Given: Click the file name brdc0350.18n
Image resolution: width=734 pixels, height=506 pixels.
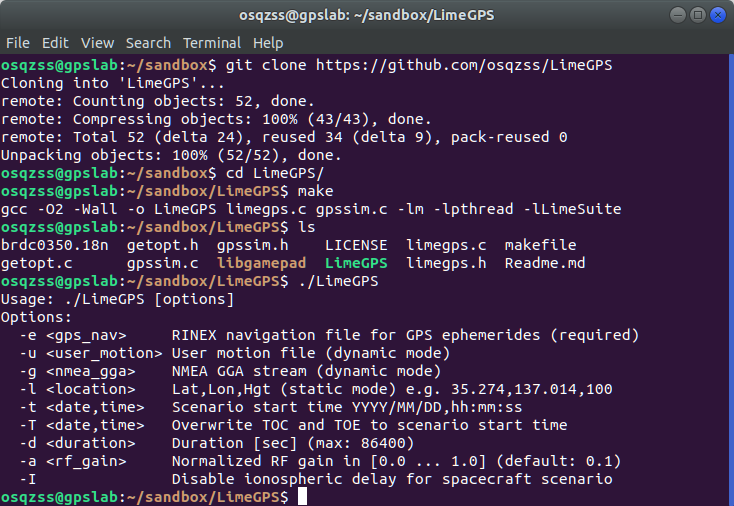Looking at the screenshot, I should (x=54, y=245).
